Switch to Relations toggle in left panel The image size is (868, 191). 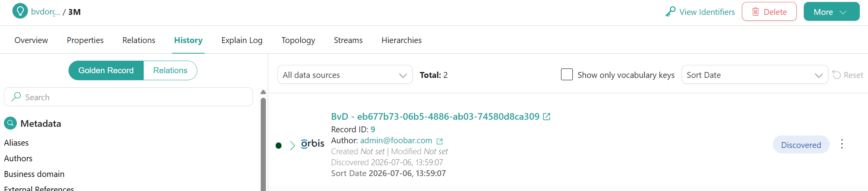click(170, 70)
